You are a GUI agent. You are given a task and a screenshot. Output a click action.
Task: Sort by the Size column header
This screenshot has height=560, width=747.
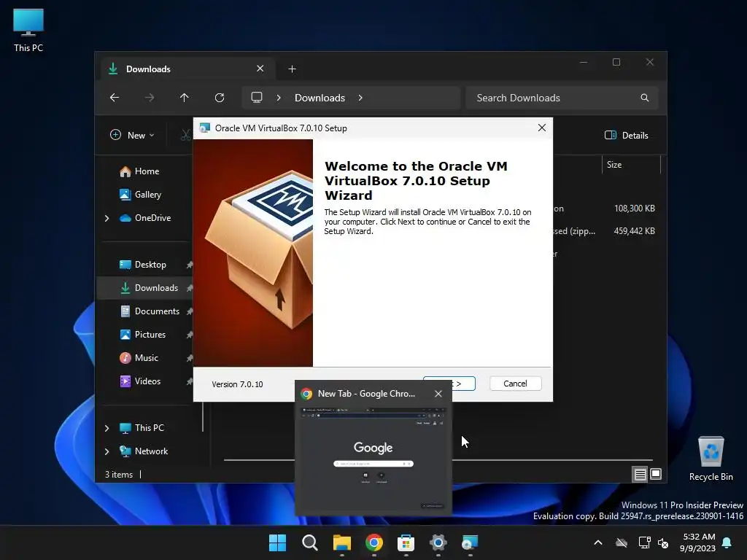pos(631,165)
